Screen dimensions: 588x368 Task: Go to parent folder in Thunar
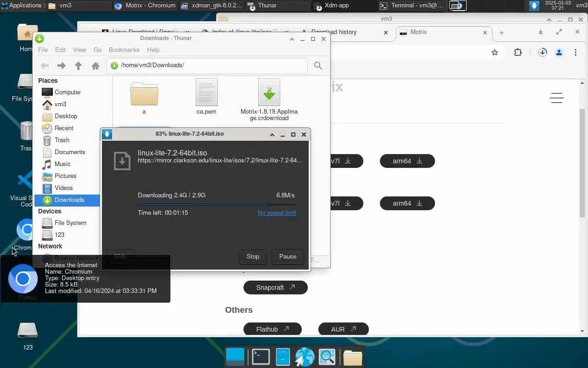point(78,66)
